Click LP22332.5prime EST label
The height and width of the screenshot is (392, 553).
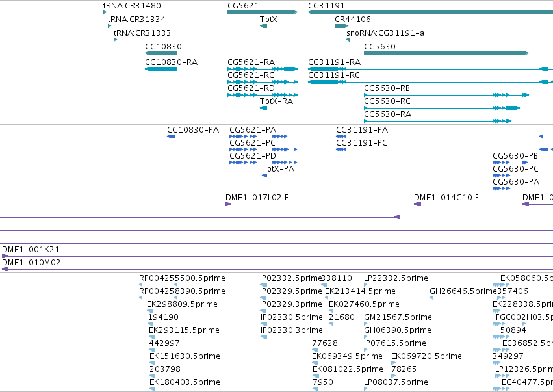[396, 278]
